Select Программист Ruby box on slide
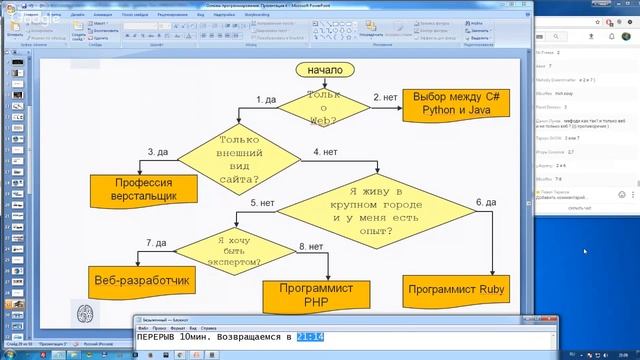The width and height of the screenshot is (640, 360). click(456, 291)
